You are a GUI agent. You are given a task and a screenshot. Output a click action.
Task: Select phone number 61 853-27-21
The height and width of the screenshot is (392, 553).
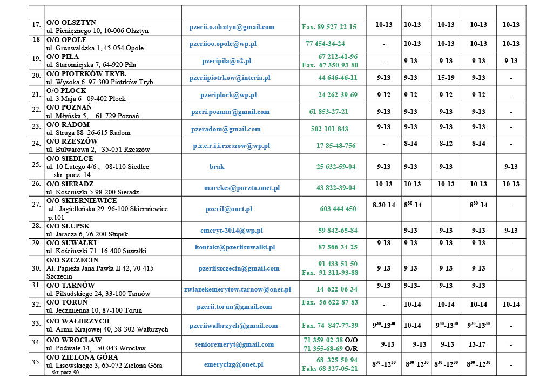pos(329,112)
